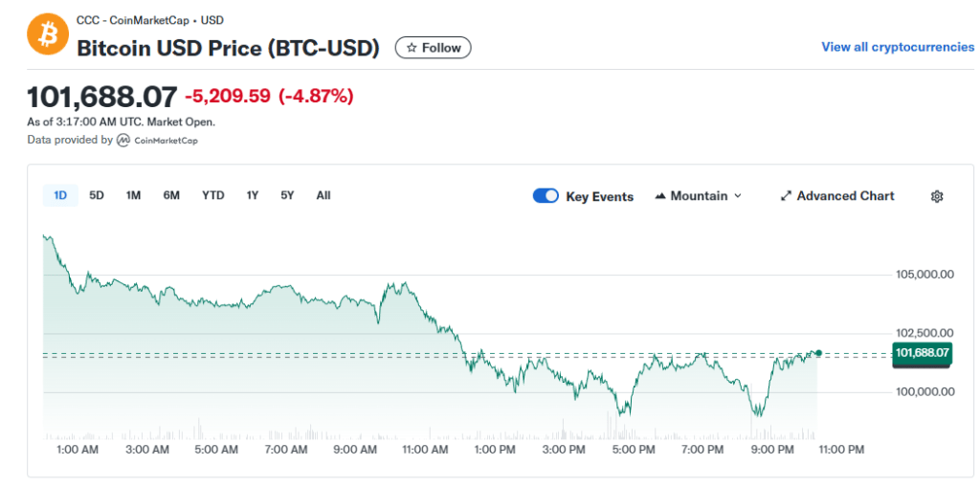Follow Bitcoin USD with the Follow button
This screenshot has height=487, width=980.
tap(433, 48)
